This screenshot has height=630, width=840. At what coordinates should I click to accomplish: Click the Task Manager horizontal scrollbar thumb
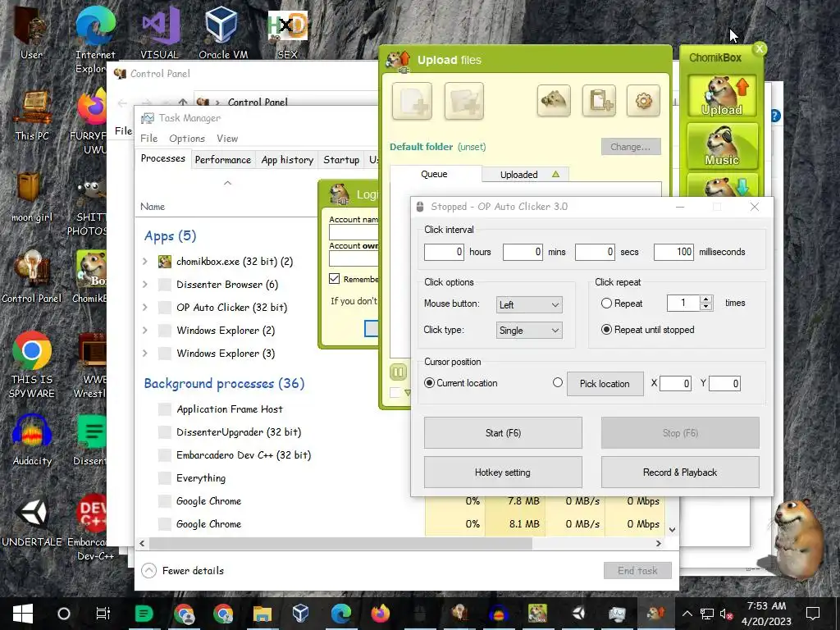point(340,543)
